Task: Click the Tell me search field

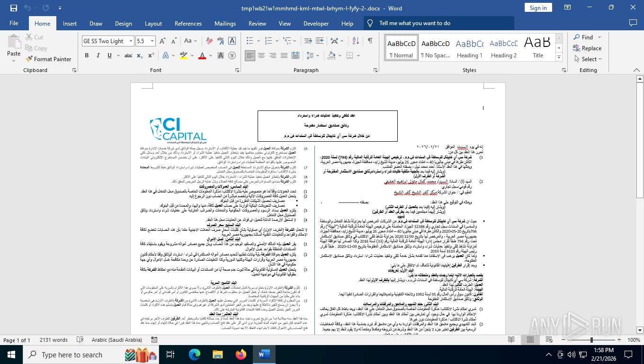Action: [439, 23]
